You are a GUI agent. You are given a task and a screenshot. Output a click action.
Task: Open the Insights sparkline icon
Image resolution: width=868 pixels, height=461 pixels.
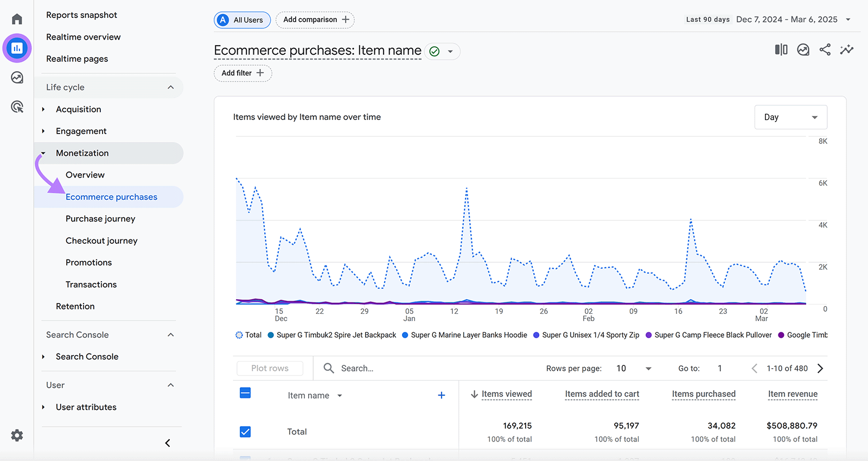[x=846, y=50]
